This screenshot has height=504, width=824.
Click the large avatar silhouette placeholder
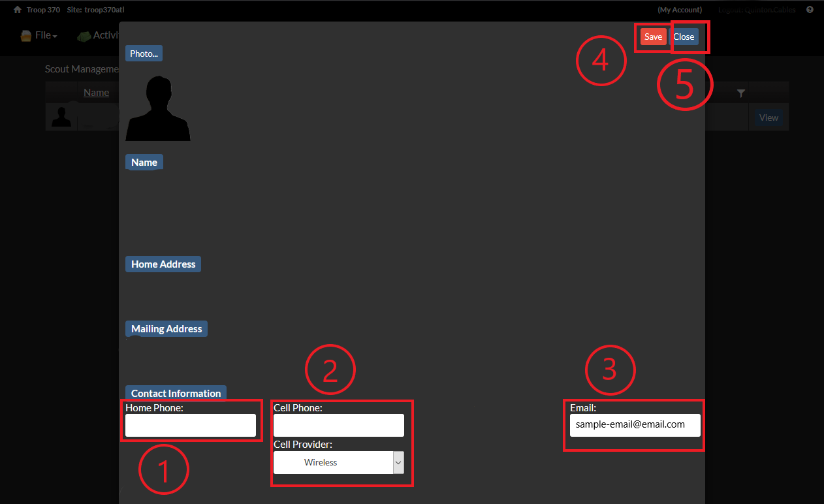click(158, 108)
